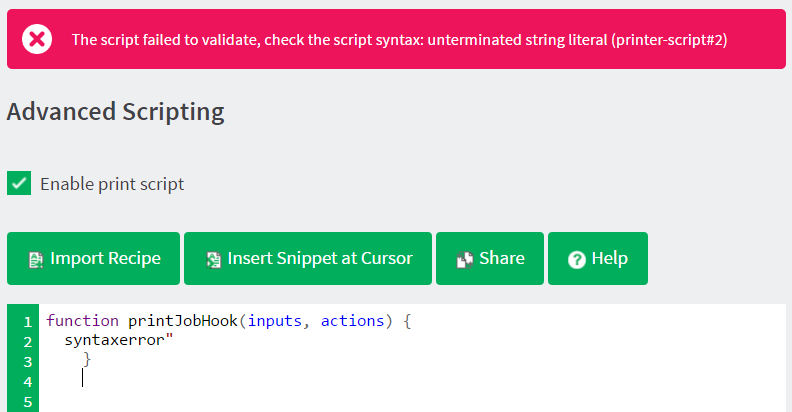
Task: Click the Enable print script label
Action: [112, 184]
